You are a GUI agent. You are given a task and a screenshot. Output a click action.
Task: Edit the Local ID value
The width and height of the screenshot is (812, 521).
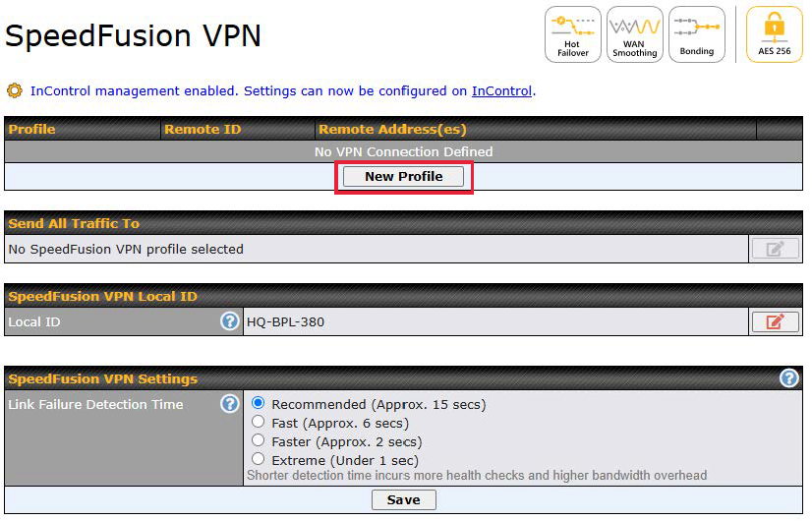(x=775, y=322)
